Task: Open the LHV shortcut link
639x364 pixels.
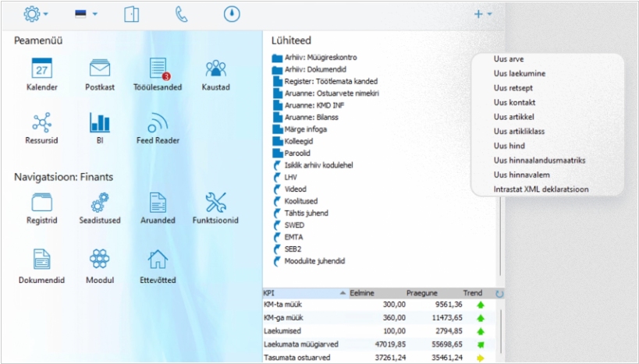Action: 291,177
